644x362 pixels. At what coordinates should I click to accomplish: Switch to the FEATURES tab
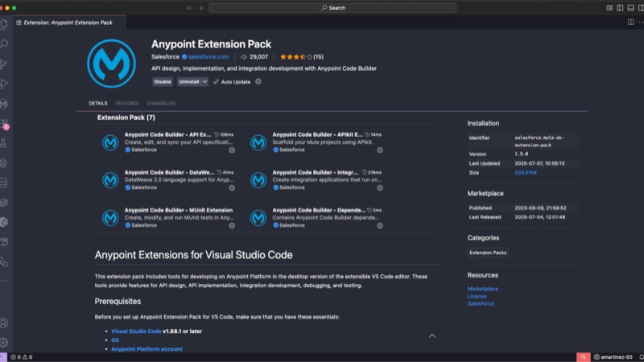point(127,104)
